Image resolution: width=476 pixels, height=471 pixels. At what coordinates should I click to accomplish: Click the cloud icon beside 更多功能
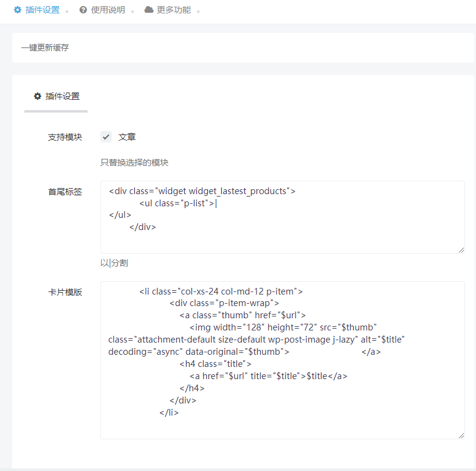149,10
